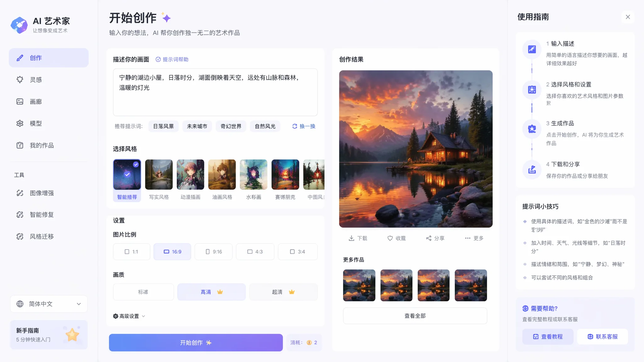Image resolution: width=644 pixels, height=362 pixels.
Task: Choose the 未来城市 suggested prompt
Action: [197, 126]
